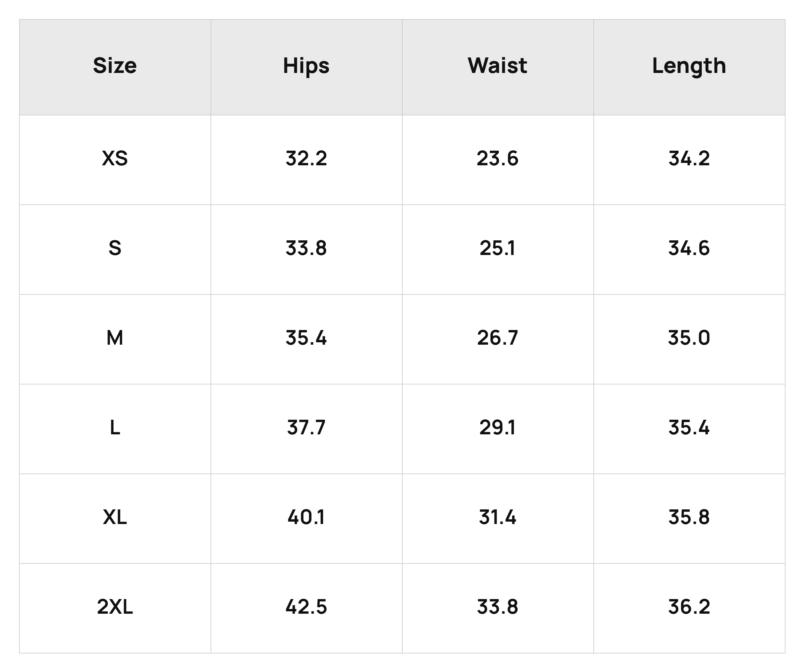Click the Waist column header
804x672 pixels.
point(498,65)
